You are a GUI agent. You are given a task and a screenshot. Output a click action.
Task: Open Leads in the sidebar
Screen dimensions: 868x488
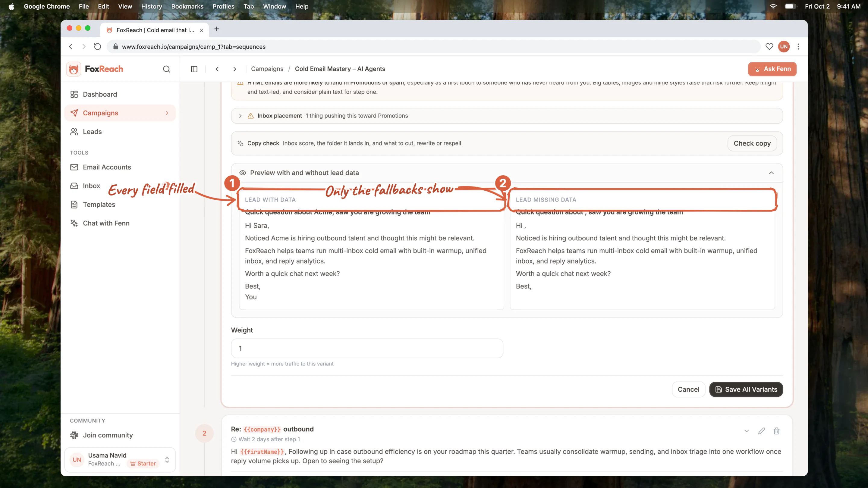(x=120, y=132)
